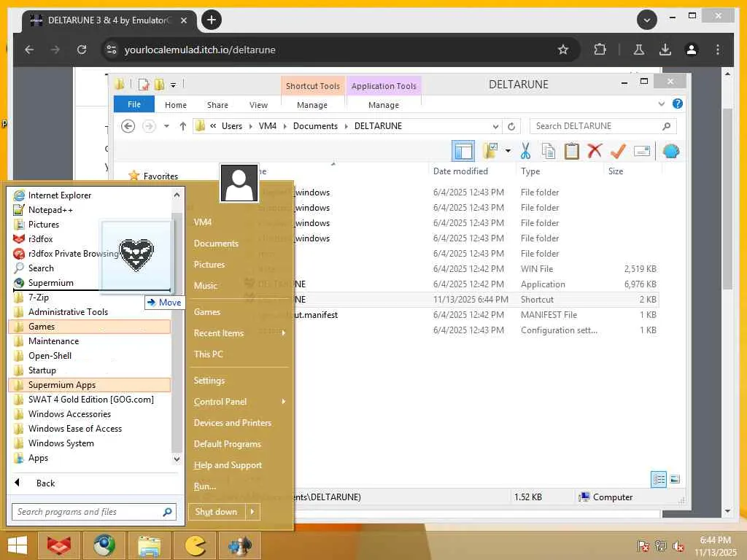
Task: Open the chess piece app on taskbar
Action: 239,545
